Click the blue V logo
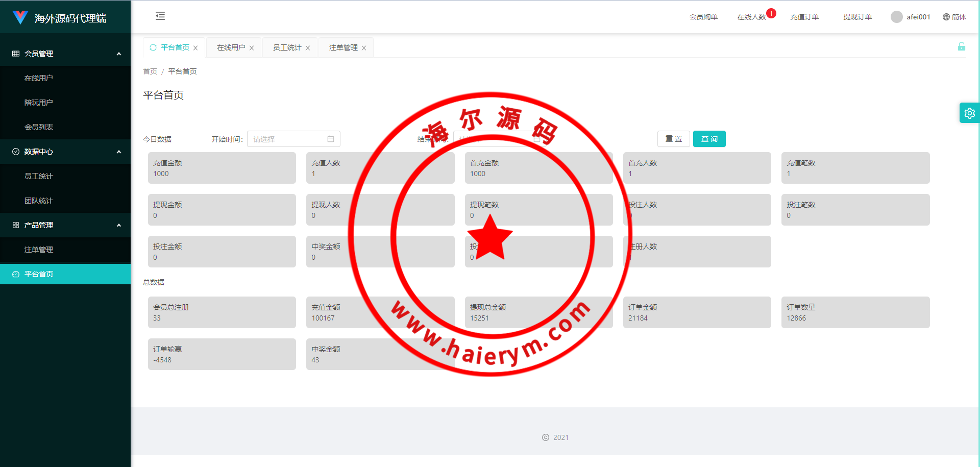This screenshot has height=467, width=980. (x=20, y=18)
